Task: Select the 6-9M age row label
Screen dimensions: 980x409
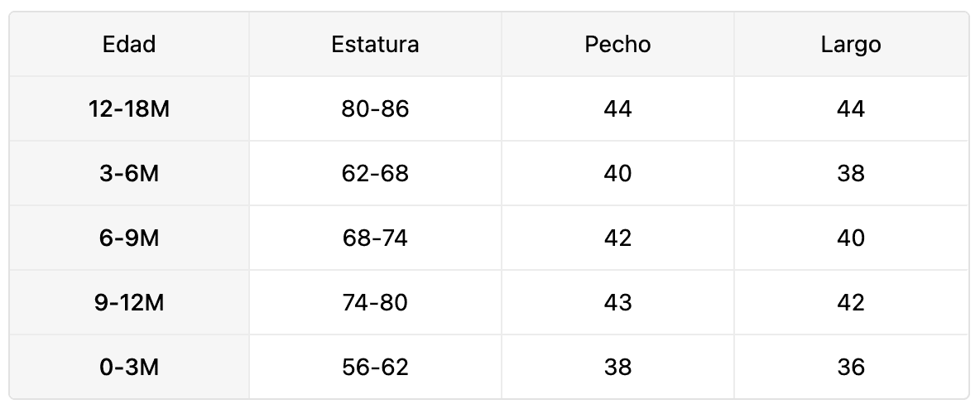Action: 129,238
